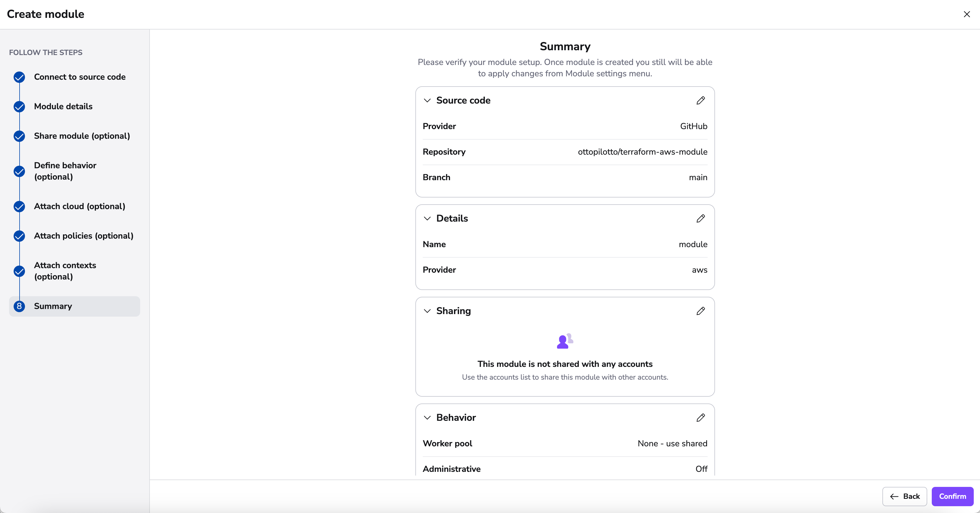Click the Back button
This screenshot has width=980, height=513.
(x=904, y=496)
